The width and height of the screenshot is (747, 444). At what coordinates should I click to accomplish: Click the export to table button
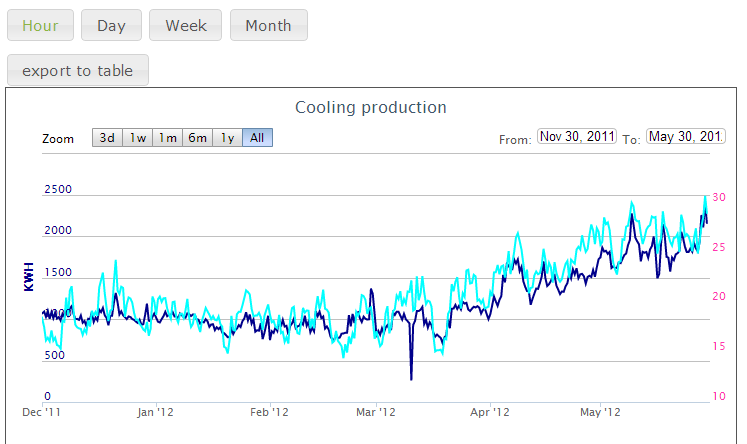tap(78, 71)
